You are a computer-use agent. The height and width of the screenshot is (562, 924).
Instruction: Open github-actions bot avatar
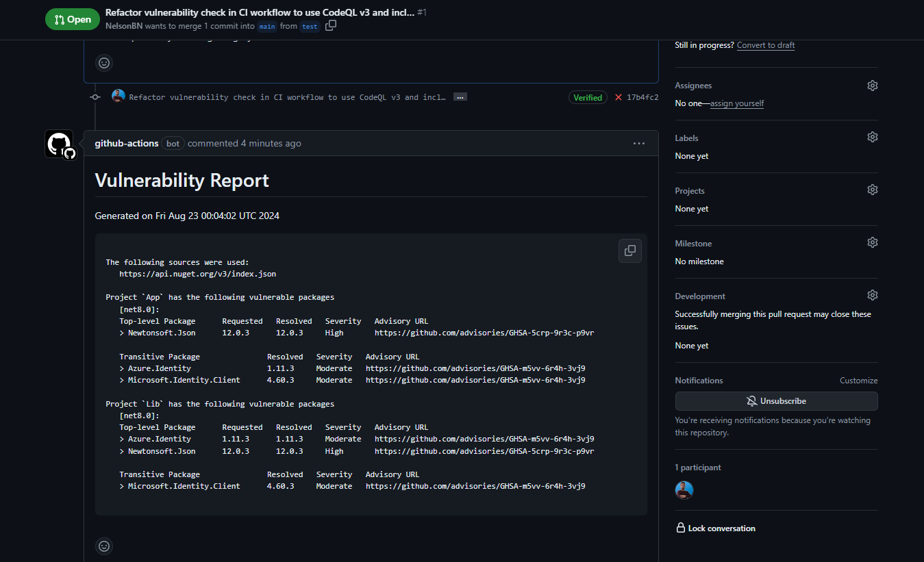[59, 144]
